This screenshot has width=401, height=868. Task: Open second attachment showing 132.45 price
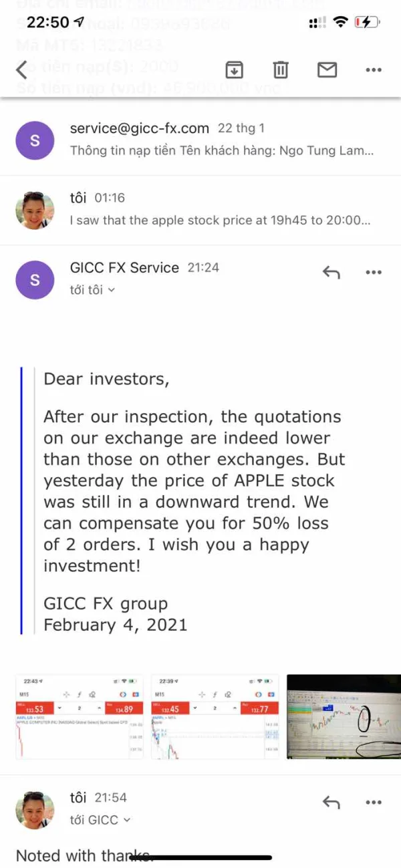[215, 716]
